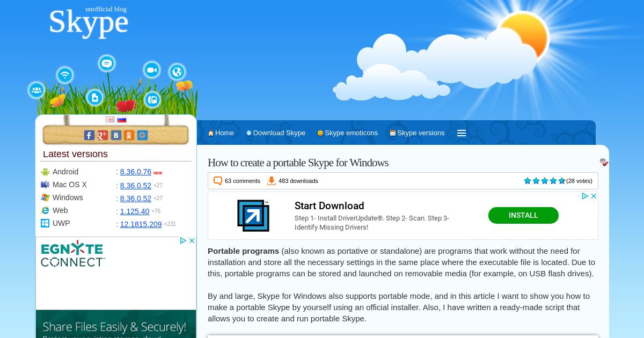644x338 pixels.
Task: Click the bold "Portable programs" text
Action: point(244,251)
